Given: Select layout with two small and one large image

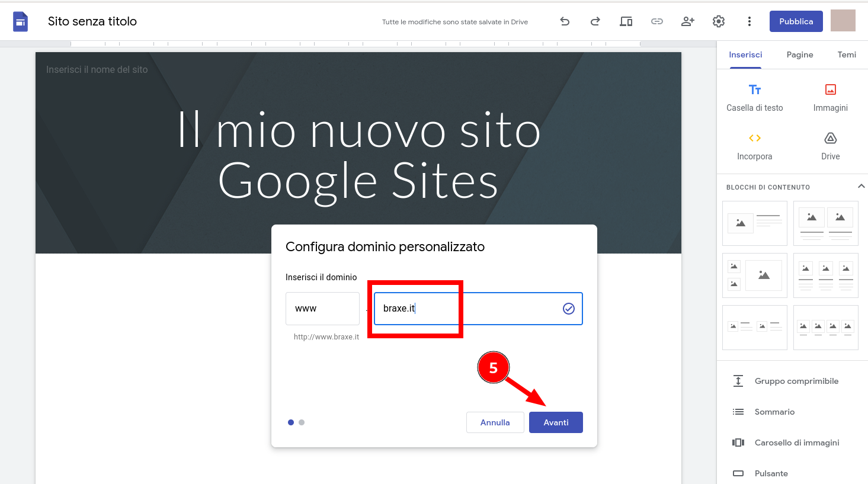Looking at the screenshot, I should pos(755,275).
